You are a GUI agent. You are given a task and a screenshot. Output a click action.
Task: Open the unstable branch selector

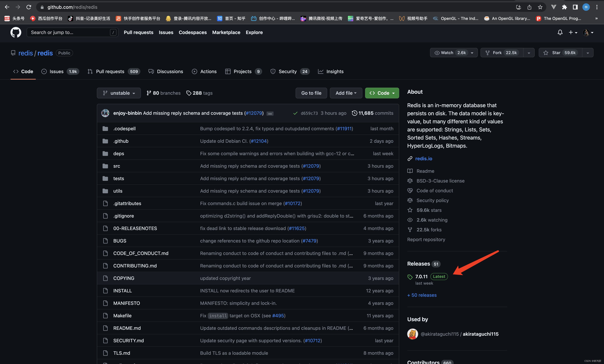[x=119, y=93]
